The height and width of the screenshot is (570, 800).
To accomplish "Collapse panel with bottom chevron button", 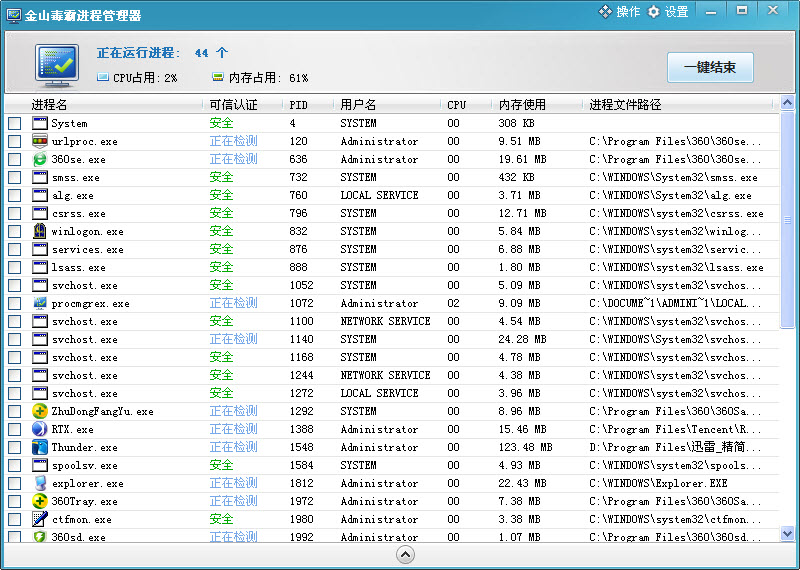I will coord(405,555).
